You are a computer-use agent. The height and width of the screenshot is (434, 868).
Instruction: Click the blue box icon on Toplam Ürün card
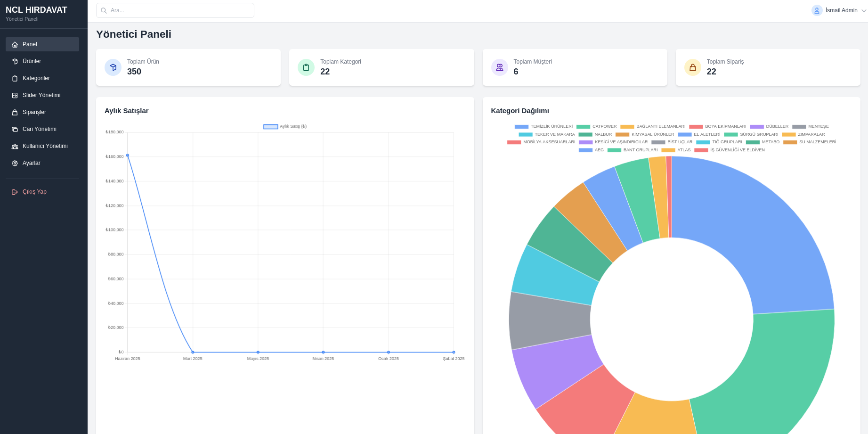(x=113, y=67)
